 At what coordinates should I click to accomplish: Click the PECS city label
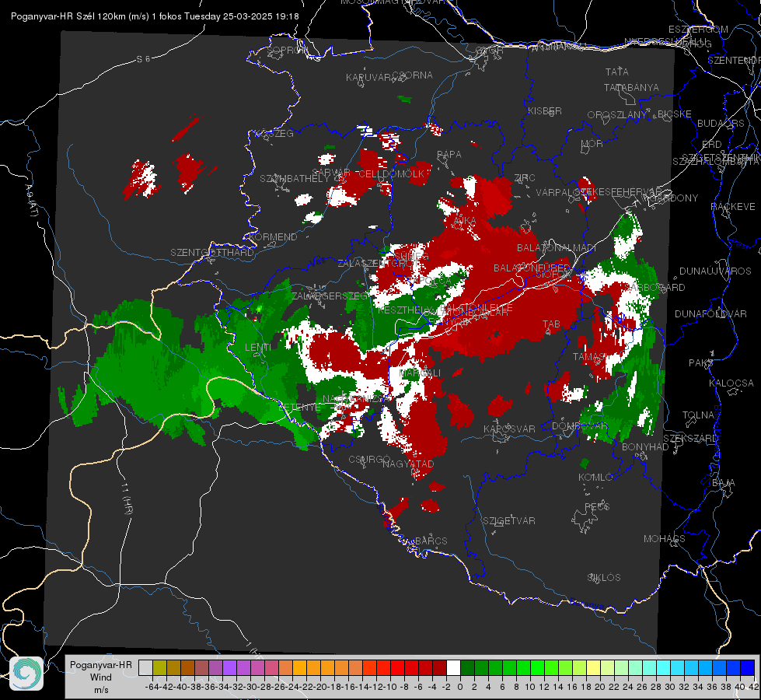(596, 506)
